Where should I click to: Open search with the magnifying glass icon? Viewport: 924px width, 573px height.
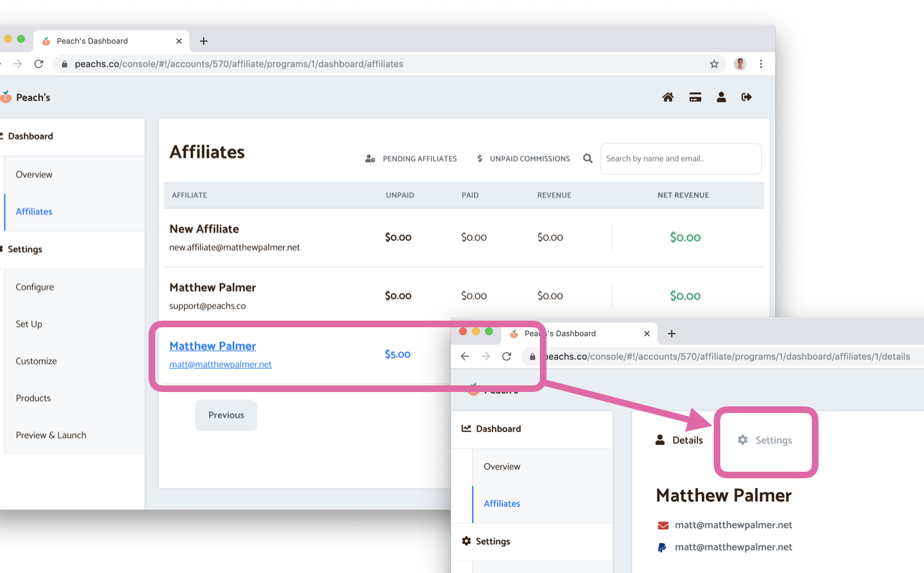587,158
